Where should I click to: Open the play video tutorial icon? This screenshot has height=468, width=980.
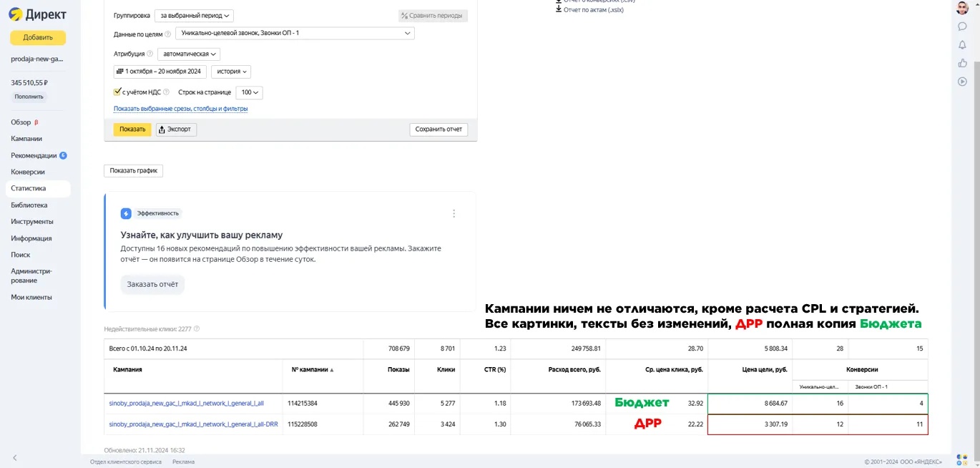point(962,82)
